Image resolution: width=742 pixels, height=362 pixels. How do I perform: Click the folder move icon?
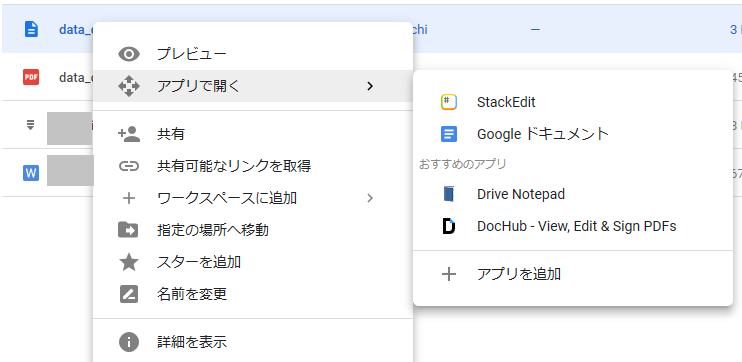[128, 230]
